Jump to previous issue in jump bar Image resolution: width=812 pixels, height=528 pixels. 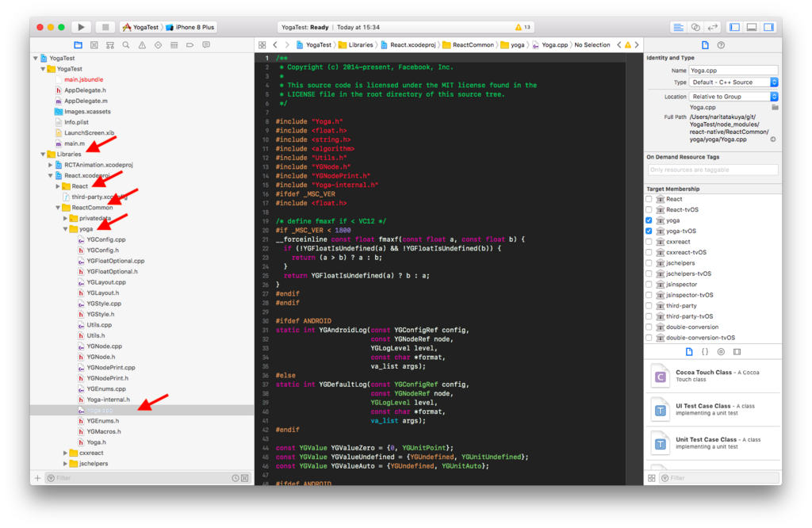pos(619,45)
